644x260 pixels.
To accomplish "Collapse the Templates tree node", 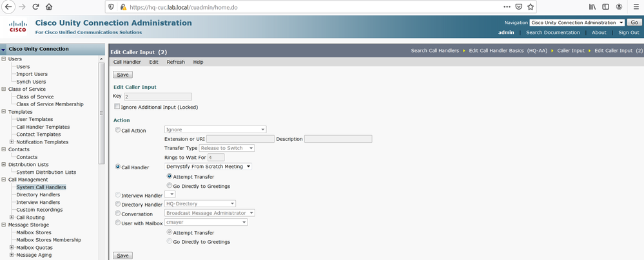I will click(x=4, y=111).
